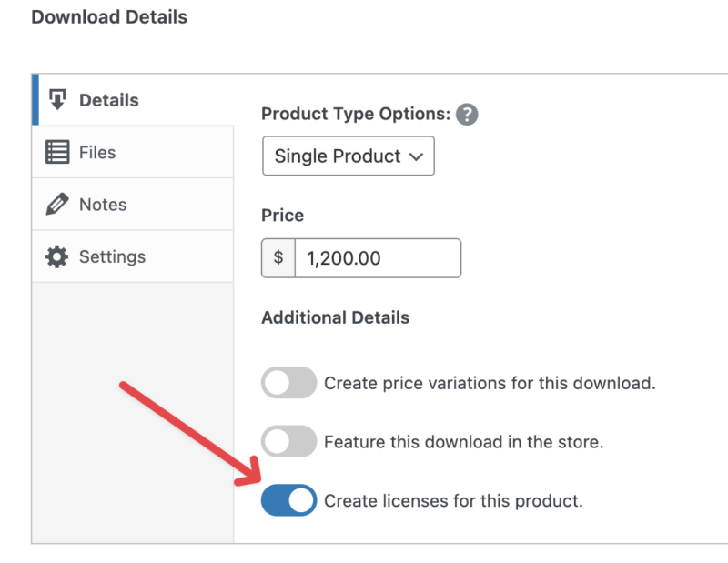Click the price input field showing 1,200.00

(377, 258)
